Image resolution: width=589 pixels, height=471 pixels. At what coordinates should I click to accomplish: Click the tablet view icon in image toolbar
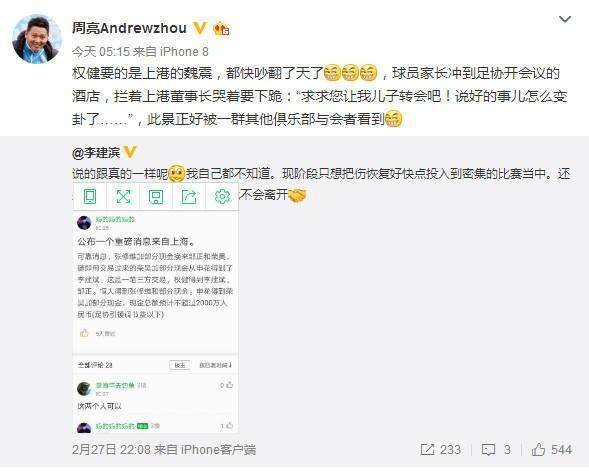click(x=90, y=196)
